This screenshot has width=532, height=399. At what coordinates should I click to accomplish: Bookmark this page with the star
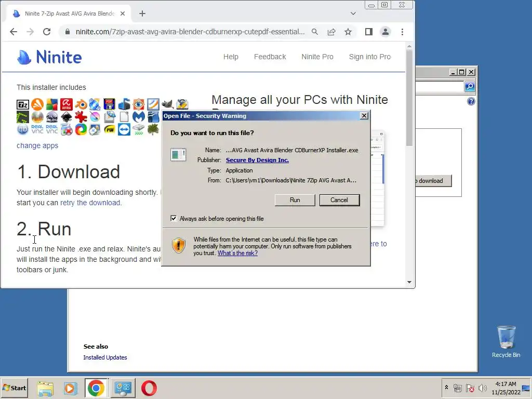click(348, 32)
